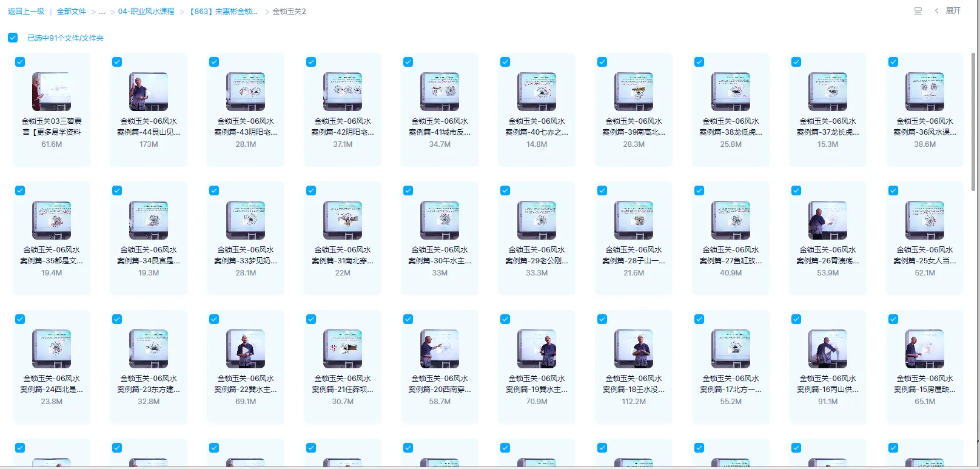Screen dimensions: 980x469
Task: Open video icon for 案例篇-38龙低虎
Action: tap(731, 92)
